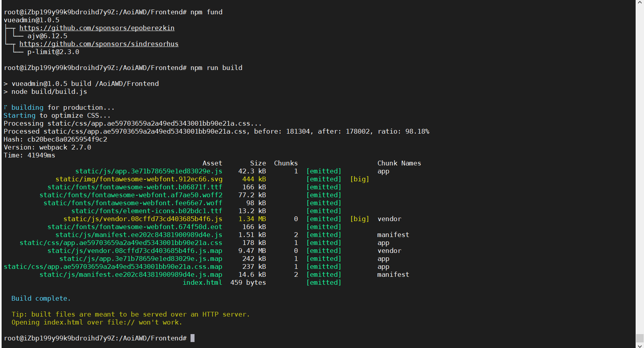Open the epoberezkin GitHub sponsors link

[97, 28]
